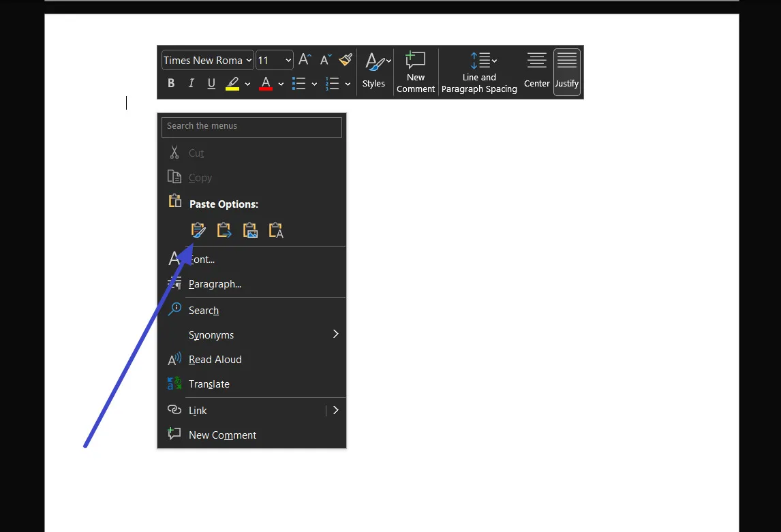Open bullet library dropdown arrow

pyautogui.click(x=314, y=84)
